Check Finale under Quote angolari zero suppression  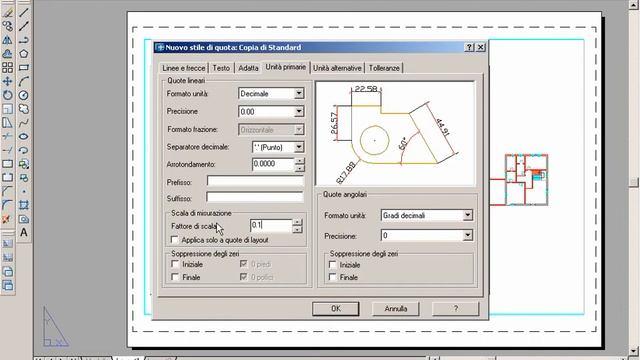pyautogui.click(x=333, y=277)
